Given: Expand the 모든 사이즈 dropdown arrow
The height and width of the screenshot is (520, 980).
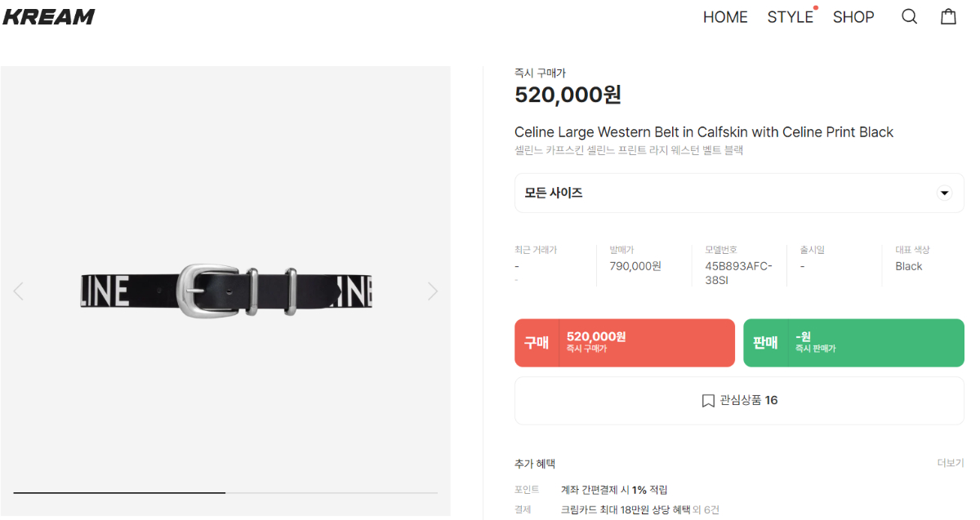Looking at the screenshot, I should coord(944,193).
